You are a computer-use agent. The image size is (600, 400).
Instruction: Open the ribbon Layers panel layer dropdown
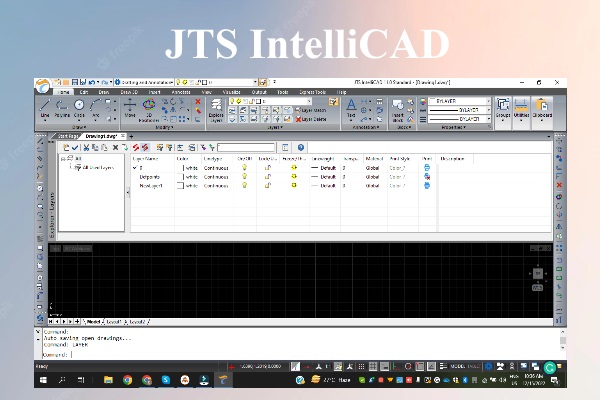[309, 101]
